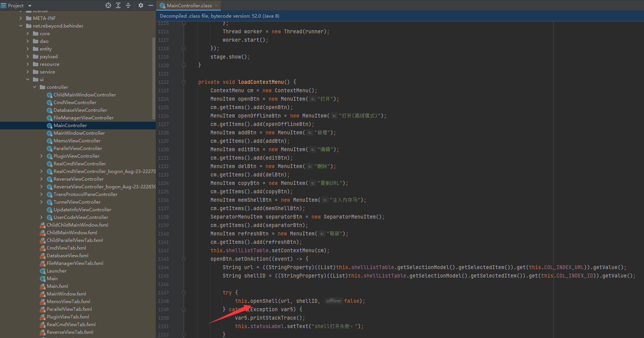Switch to the MainController.class editor tab
The image size is (644, 338).
[189, 5]
